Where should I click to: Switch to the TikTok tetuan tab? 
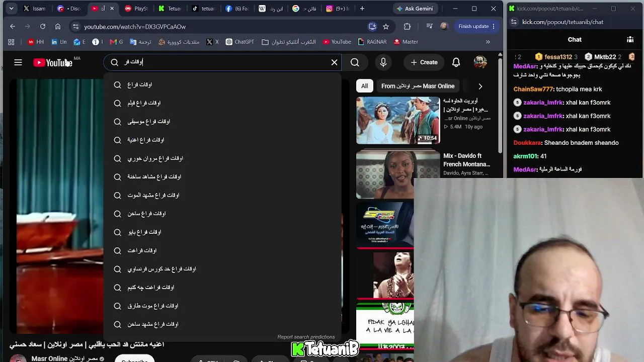tap(204, 9)
